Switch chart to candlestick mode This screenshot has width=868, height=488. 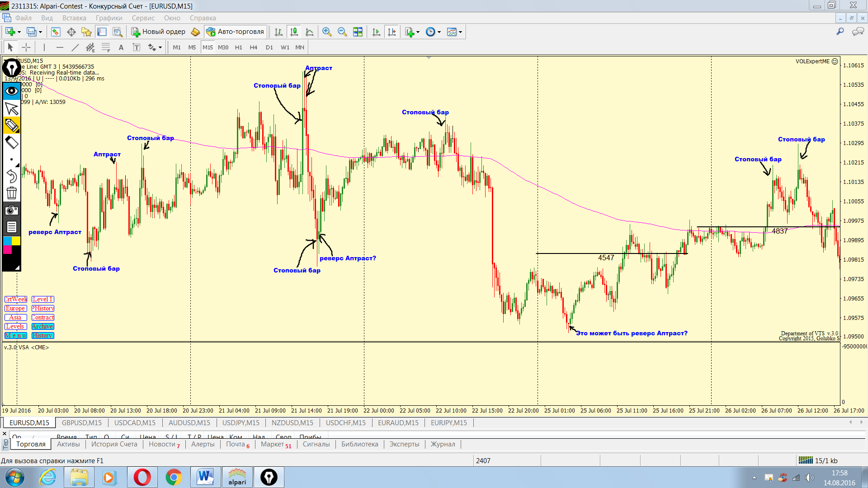click(x=294, y=32)
